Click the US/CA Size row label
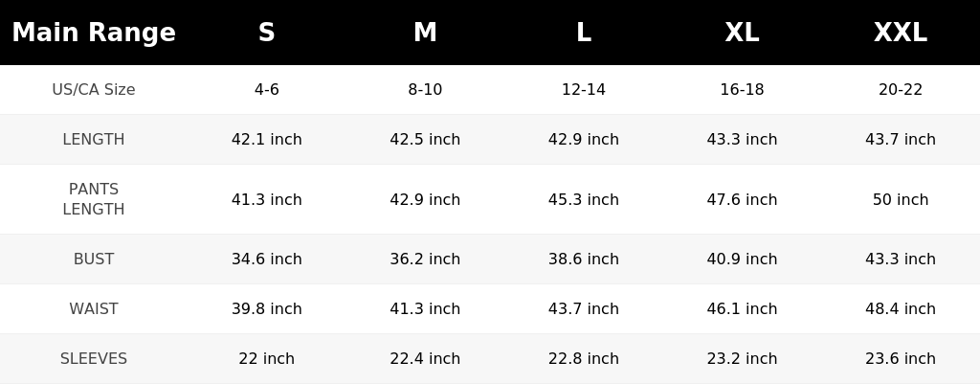This screenshot has height=384, width=980. tap(94, 89)
